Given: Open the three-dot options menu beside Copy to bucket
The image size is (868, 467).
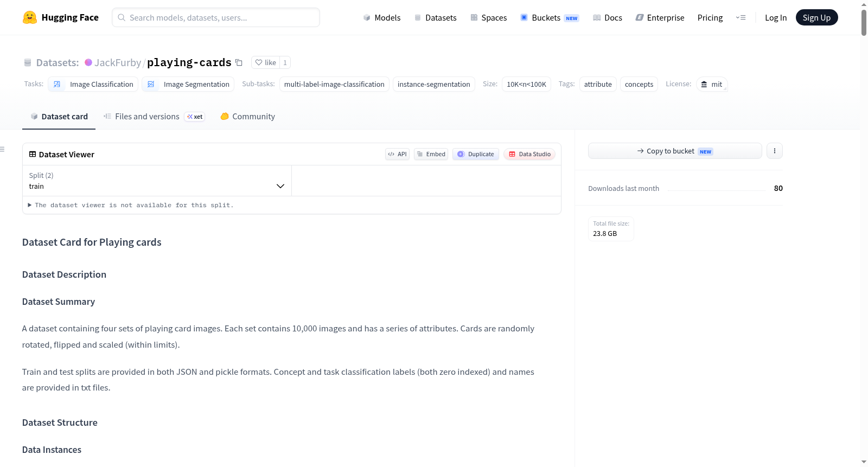Looking at the screenshot, I should [x=775, y=151].
